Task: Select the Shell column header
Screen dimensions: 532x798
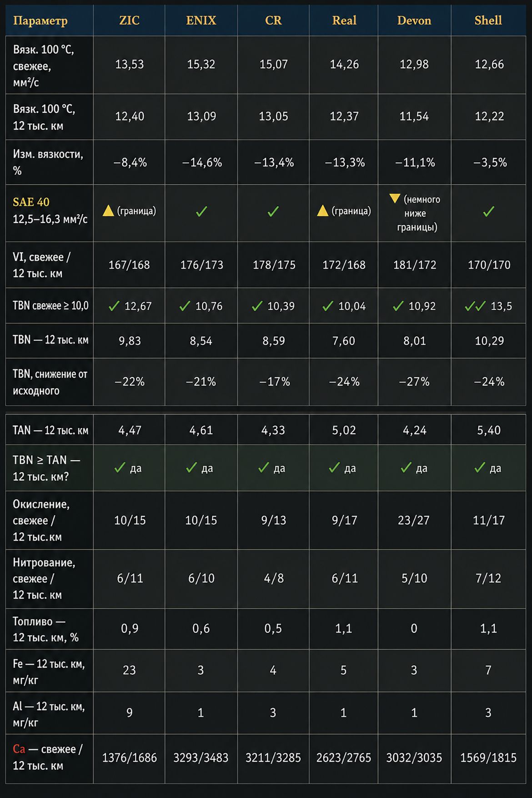Action: click(x=488, y=20)
